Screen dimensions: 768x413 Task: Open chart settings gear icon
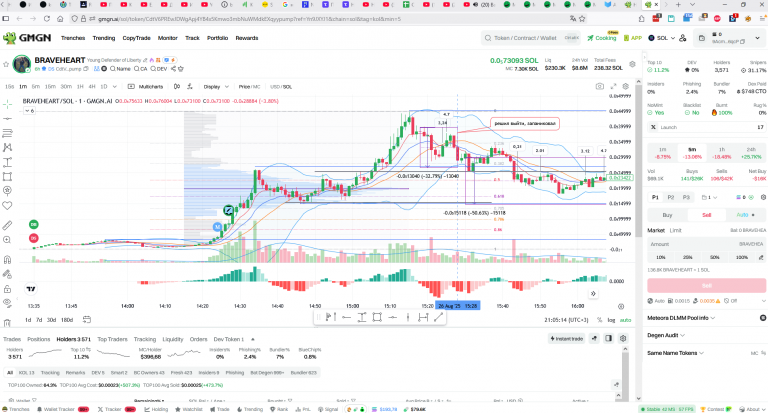click(x=625, y=86)
